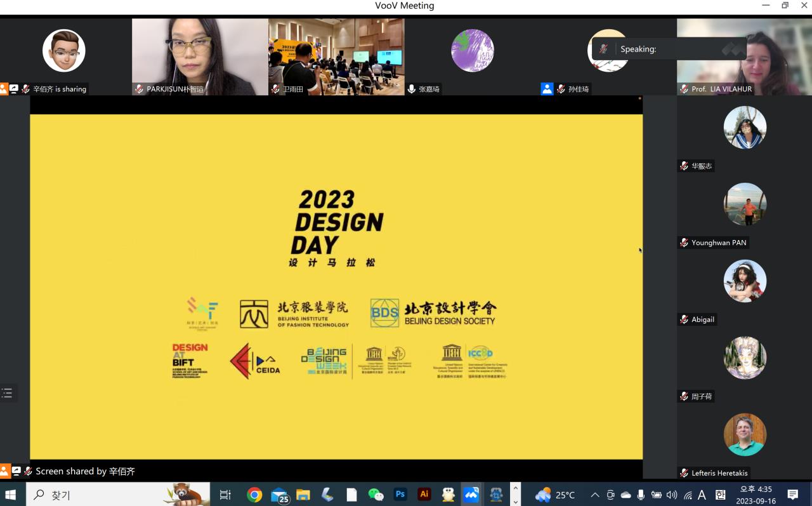The height and width of the screenshot is (506, 812).
Task: Select Prof. LIA VILAHUR video tile
Action: tap(744, 57)
